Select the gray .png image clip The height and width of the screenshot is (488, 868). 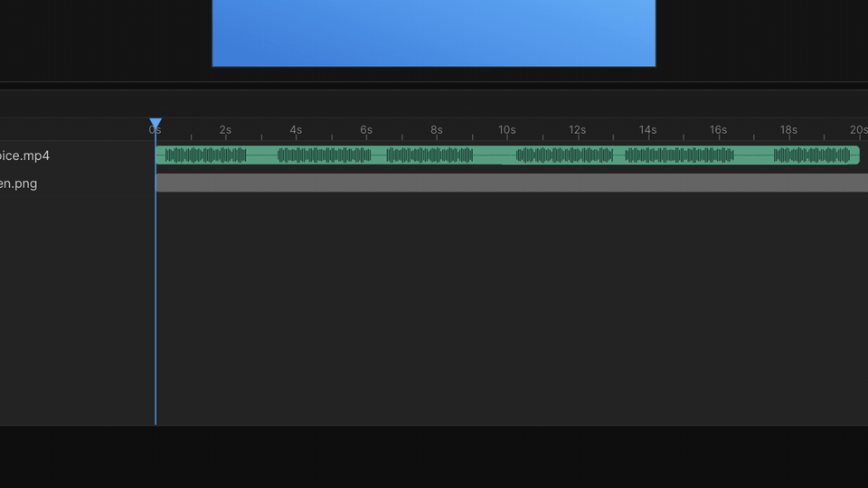click(x=512, y=183)
